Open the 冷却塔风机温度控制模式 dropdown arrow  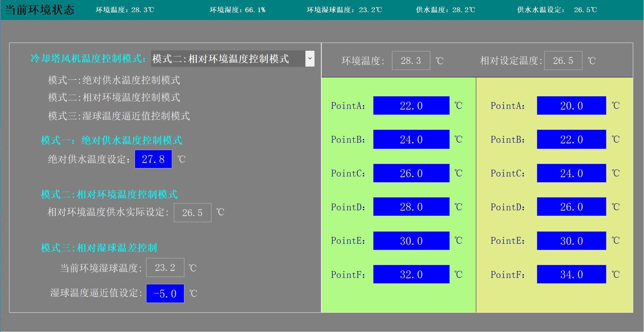point(310,59)
